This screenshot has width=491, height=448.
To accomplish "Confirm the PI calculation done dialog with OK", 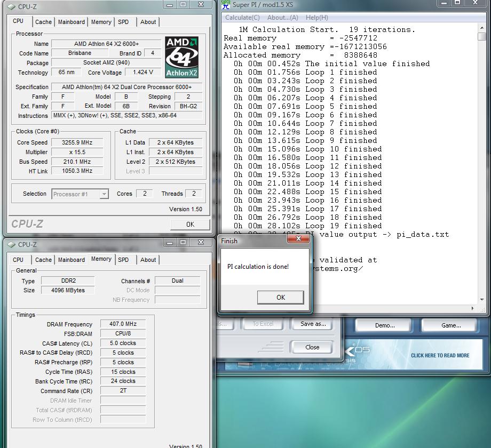I will [281, 298].
